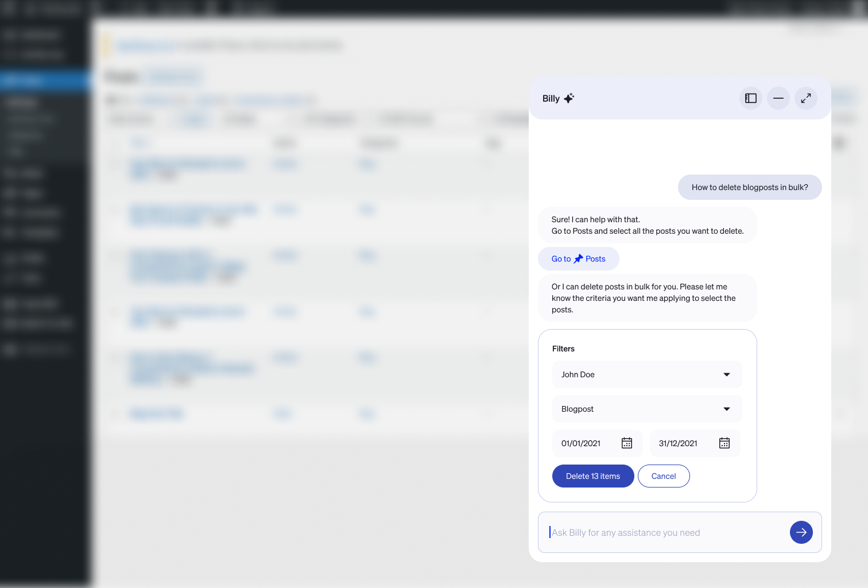868x588 pixels.
Task: Click the arrow on Blogpost filter
Action: tap(727, 409)
